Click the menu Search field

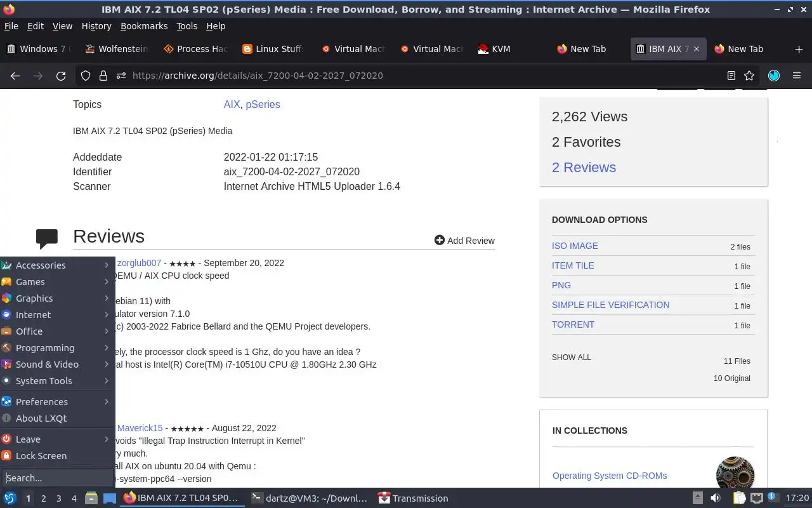coord(57,478)
